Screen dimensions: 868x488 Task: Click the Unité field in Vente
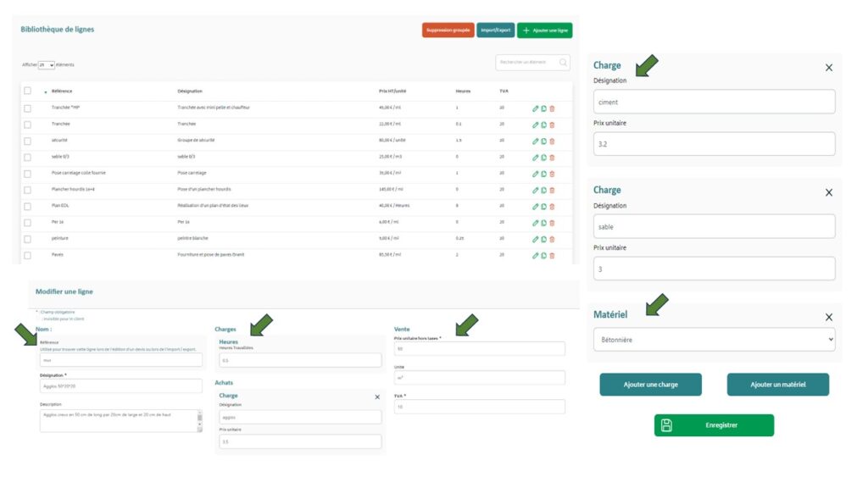click(x=480, y=378)
